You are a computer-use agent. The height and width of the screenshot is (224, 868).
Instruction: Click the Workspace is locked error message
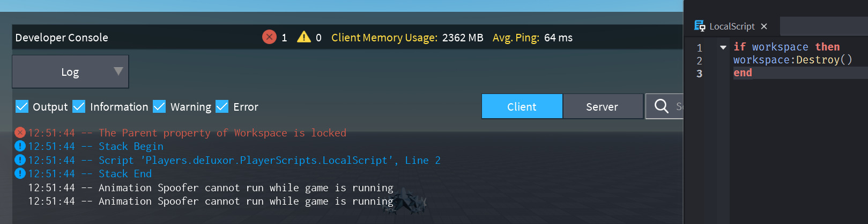222,133
